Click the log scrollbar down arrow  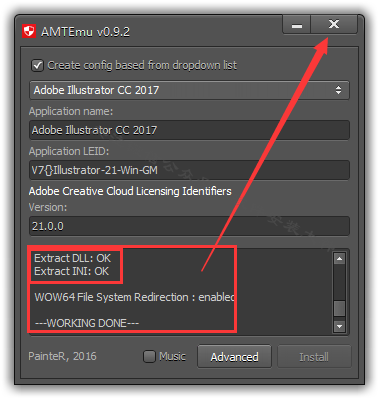point(339,326)
